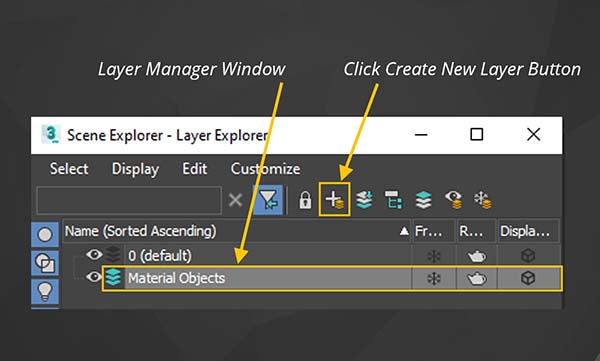600x361 pixels.
Task: Click the hierarchy select children icon
Action: point(393,200)
